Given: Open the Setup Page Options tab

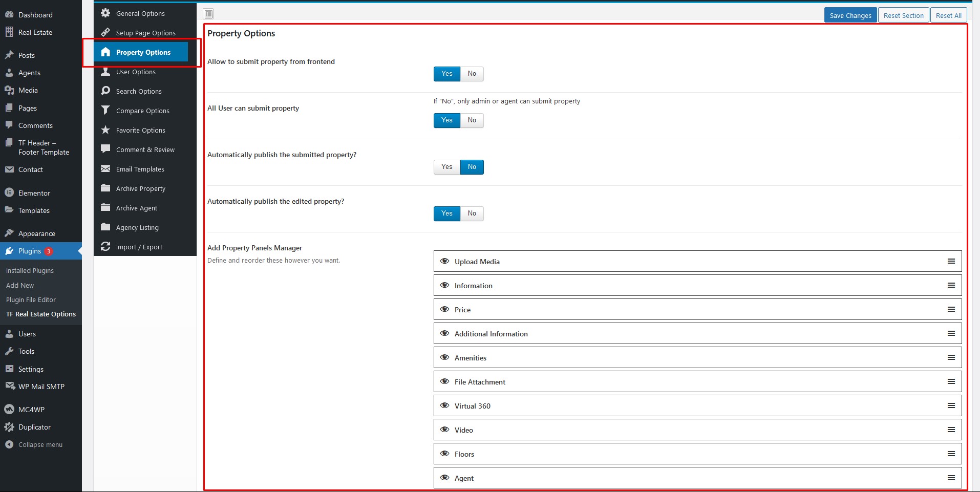Looking at the screenshot, I should (x=145, y=33).
